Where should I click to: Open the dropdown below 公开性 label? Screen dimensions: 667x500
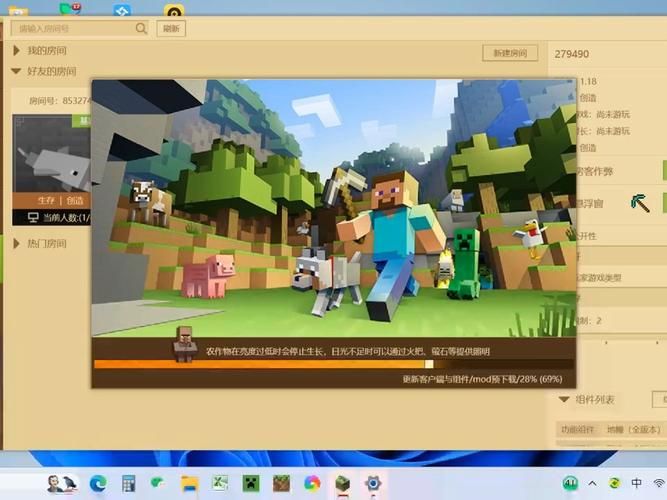(x=621, y=257)
